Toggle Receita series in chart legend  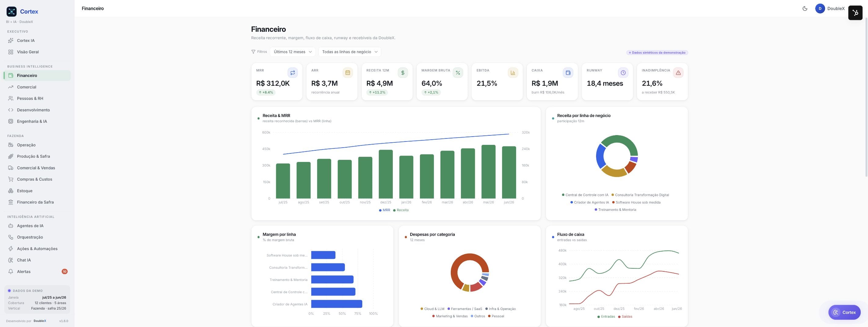click(401, 210)
